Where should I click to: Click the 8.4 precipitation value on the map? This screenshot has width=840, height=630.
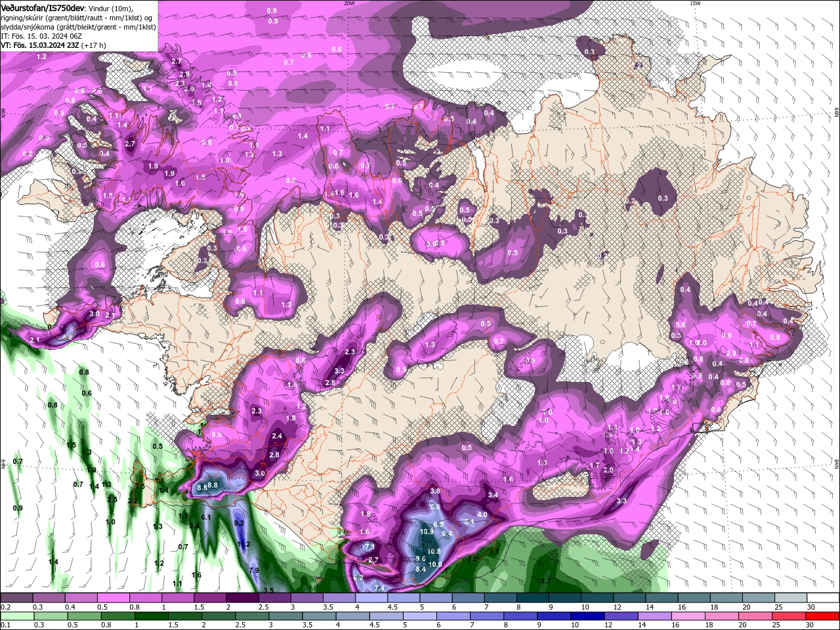[x=421, y=569]
